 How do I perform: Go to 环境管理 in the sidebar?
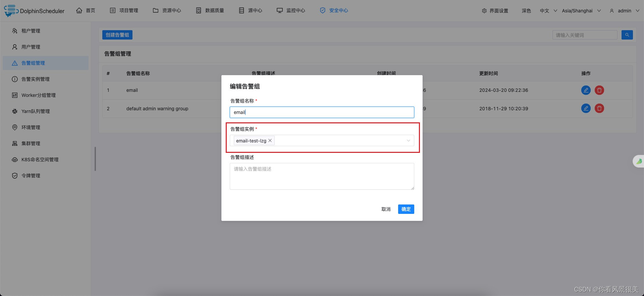point(46,127)
